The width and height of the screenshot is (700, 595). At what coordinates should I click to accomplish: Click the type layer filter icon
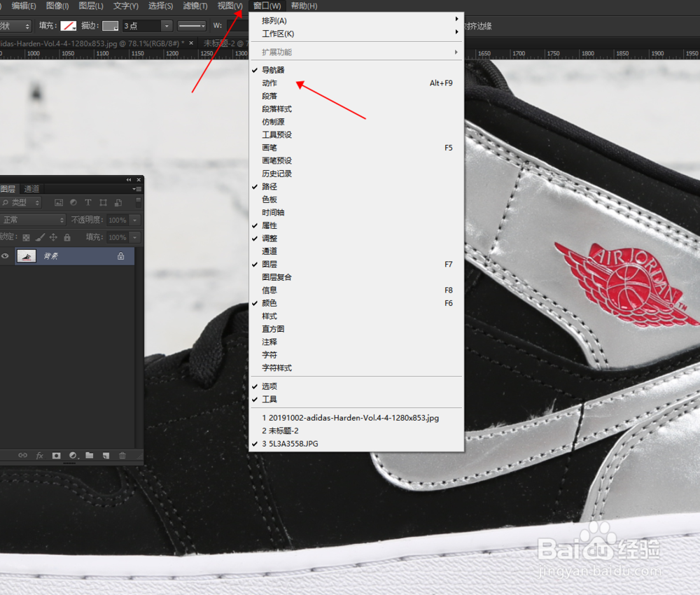(x=88, y=202)
